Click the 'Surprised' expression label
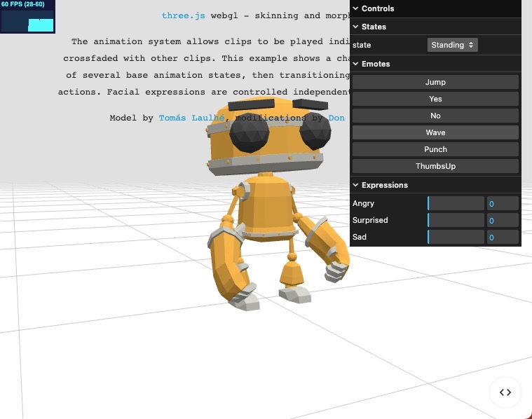Viewport: 532px width, 419px height. tap(370, 220)
